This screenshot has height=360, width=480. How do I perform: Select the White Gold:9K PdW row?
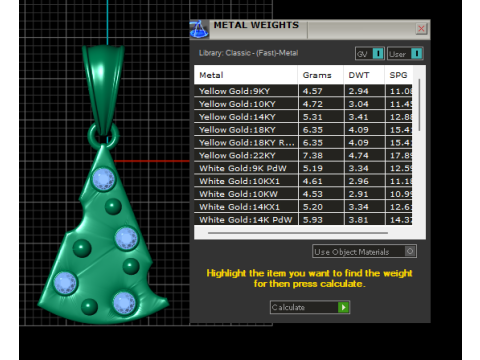point(303,168)
